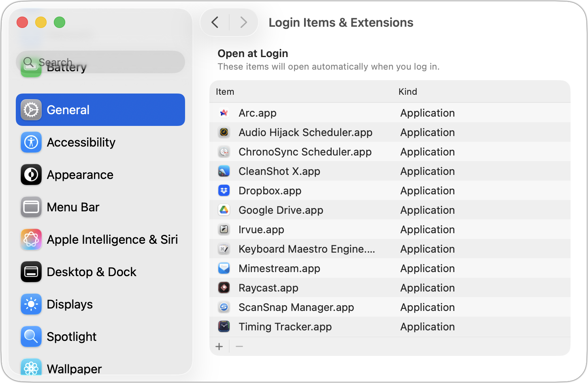
Task: Click the Displays sidebar icon
Action: (31, 304)
